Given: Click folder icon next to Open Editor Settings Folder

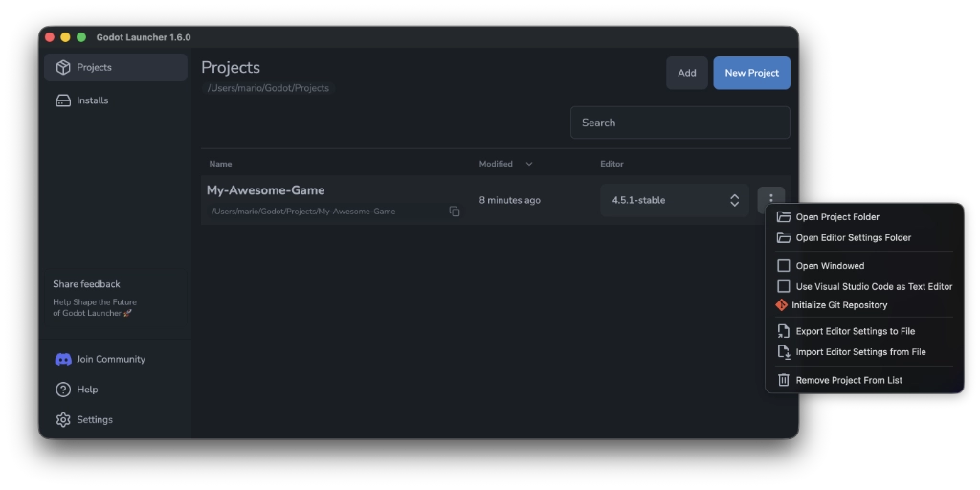Looking at the screenshot, I should pos(783,237).
